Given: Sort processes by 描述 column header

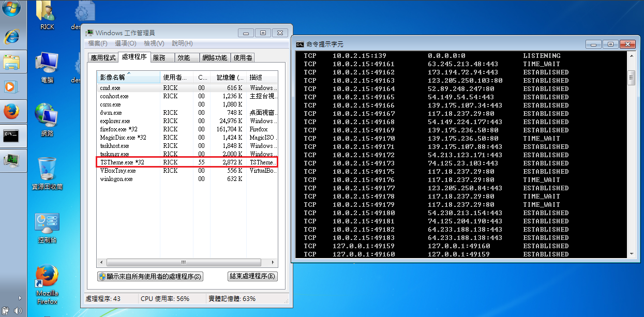Looking at the screenshot, I should [x=262, y=78].
